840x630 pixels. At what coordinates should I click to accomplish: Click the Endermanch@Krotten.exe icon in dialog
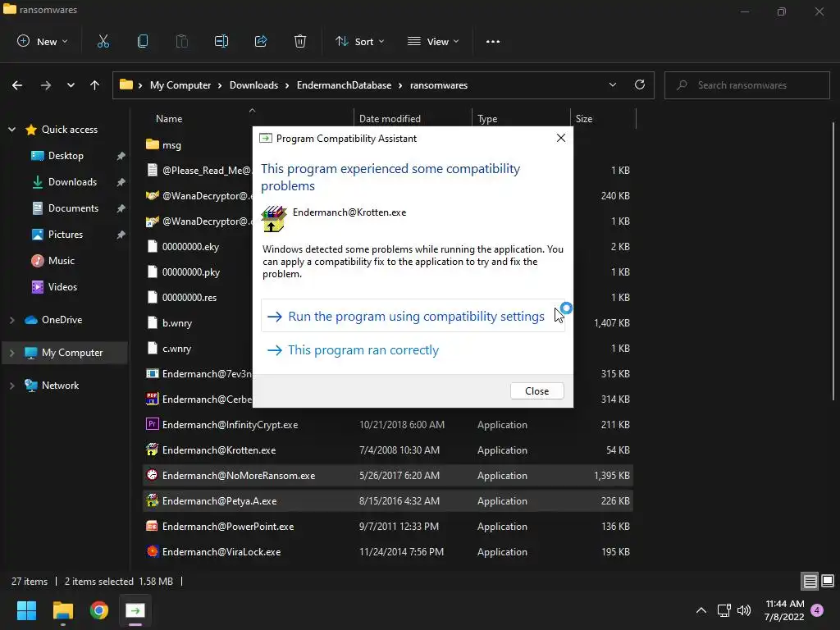tap(274, 219)
